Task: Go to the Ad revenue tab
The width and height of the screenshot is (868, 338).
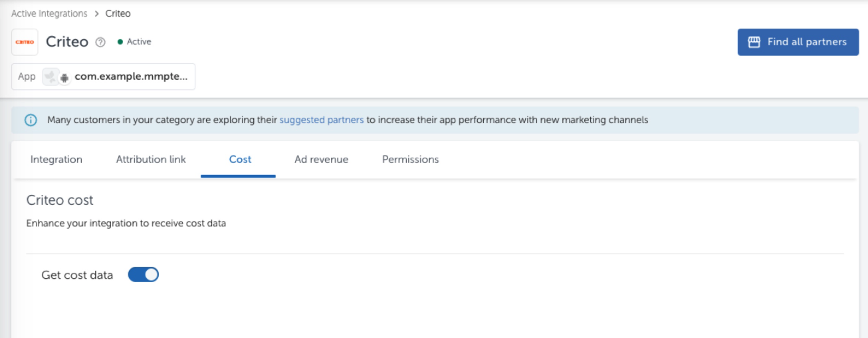Action: pyautogui.click(x=322, y=160)
